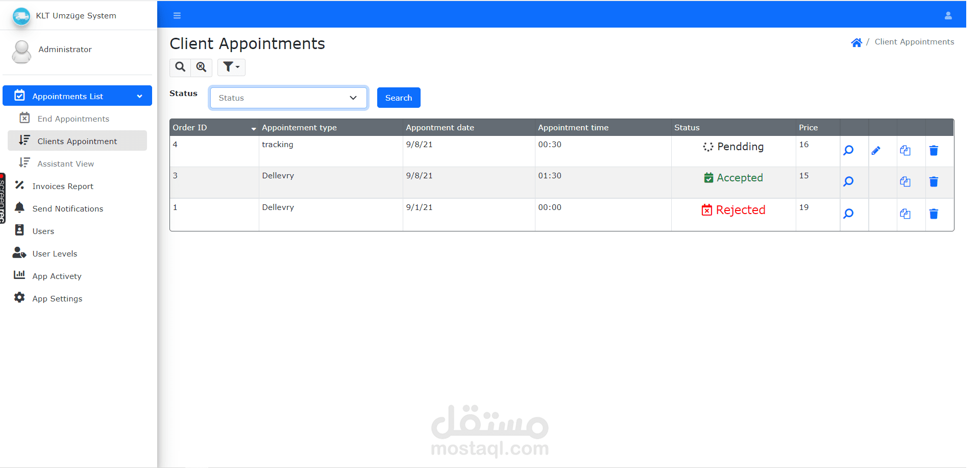Image resolution: width=980 pixels, height=468 pixels.
Task: Click the Appointments List calendar icon
Action: [19, 95]
